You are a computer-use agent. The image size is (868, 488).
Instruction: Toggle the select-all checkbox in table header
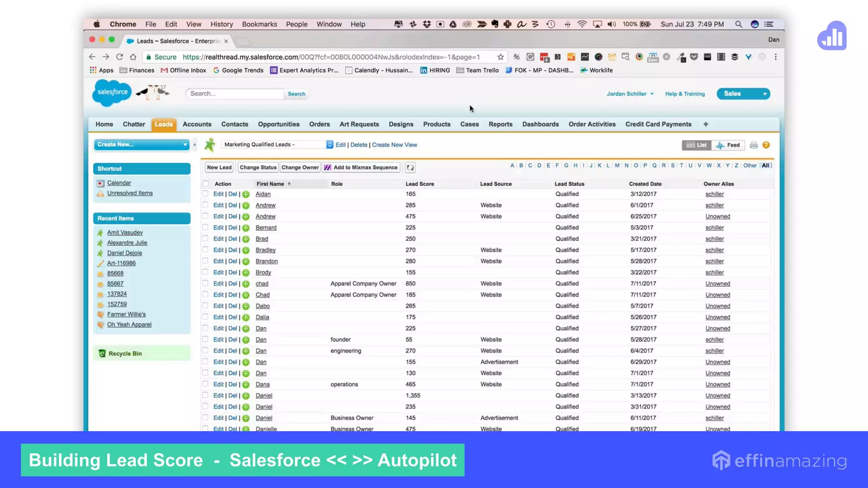point(206,184)
